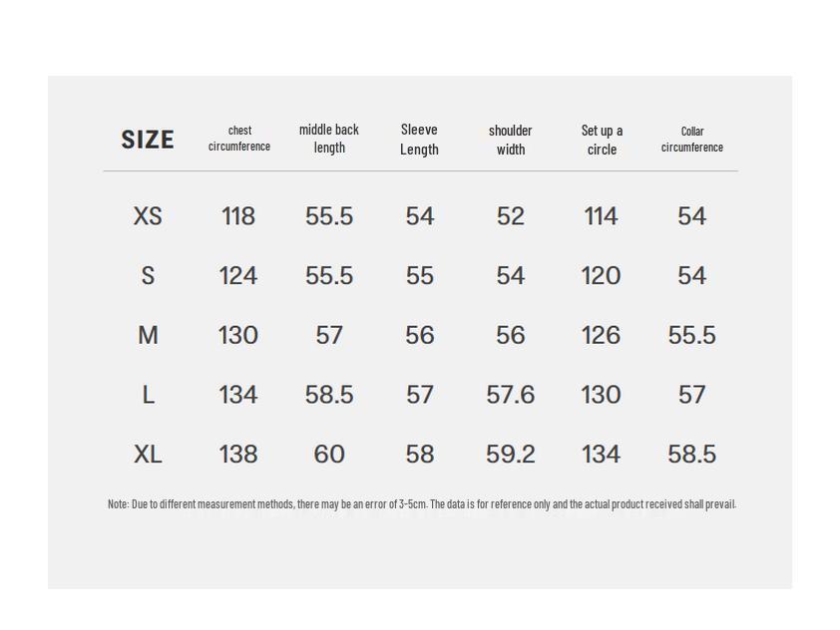Select shoulder width value 57.6
The image size is (840, 630).
(510, 396)
